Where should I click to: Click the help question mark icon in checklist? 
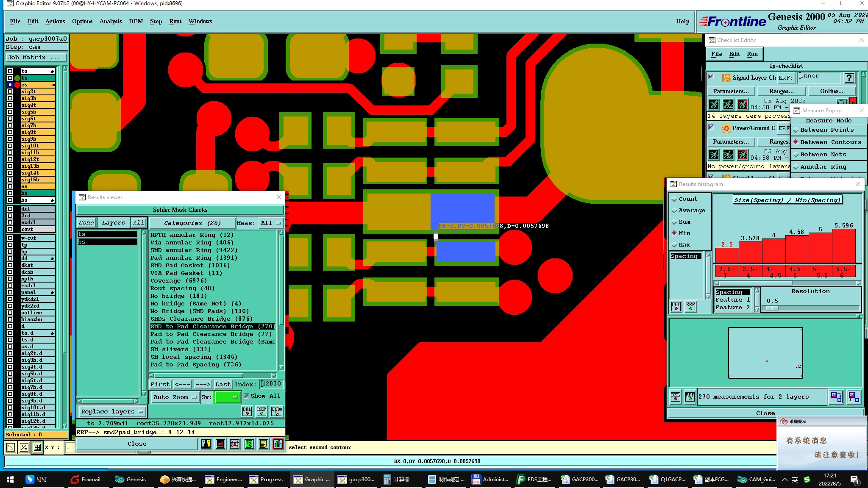click(849, 78)
